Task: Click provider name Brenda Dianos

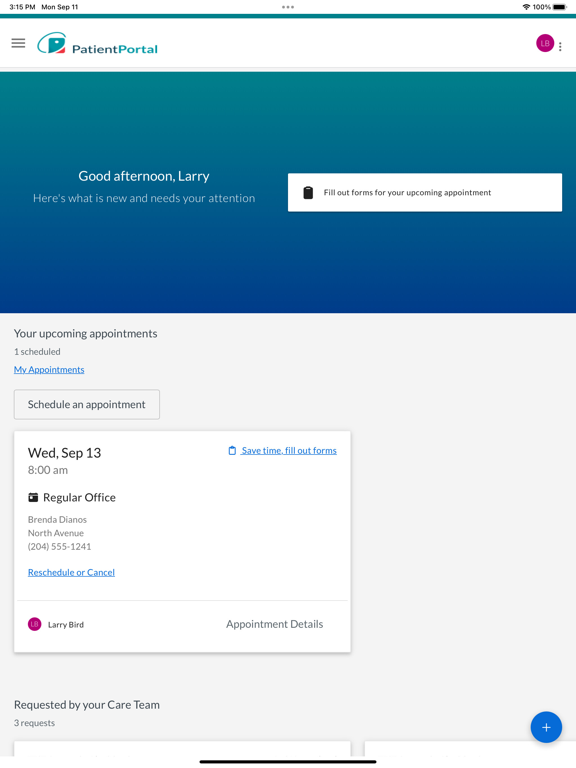Action: 57,520
